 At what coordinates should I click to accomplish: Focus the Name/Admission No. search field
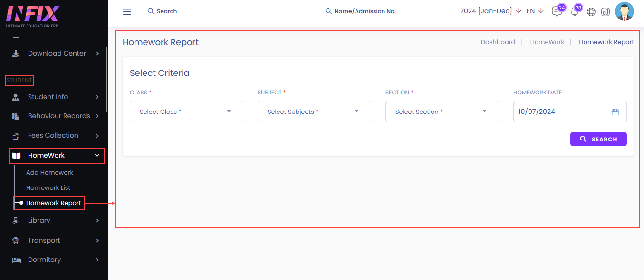tap(365, 11)
